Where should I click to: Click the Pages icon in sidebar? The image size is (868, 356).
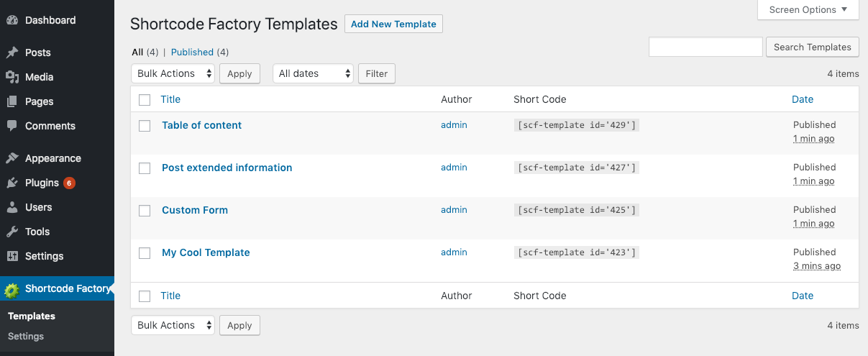coord(12,101)
